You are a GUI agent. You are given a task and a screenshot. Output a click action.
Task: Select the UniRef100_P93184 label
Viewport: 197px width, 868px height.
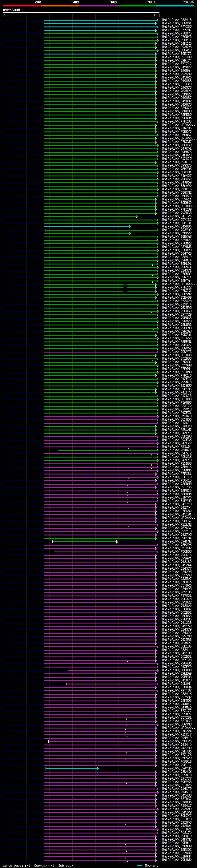click(176, 447)
